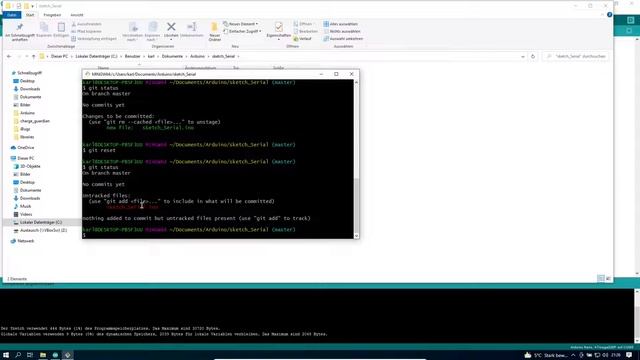Click 'An Schnellzugriff anheften' pin icon

[19, 28]
